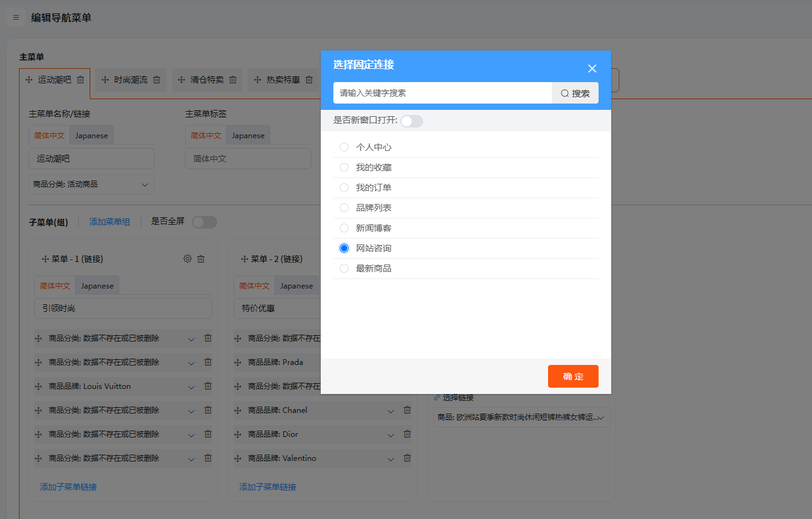The image size is (812, 519).
Task: Select Japanese tab in 菜单 - 1 card
Action: click(x=97, y=285)
